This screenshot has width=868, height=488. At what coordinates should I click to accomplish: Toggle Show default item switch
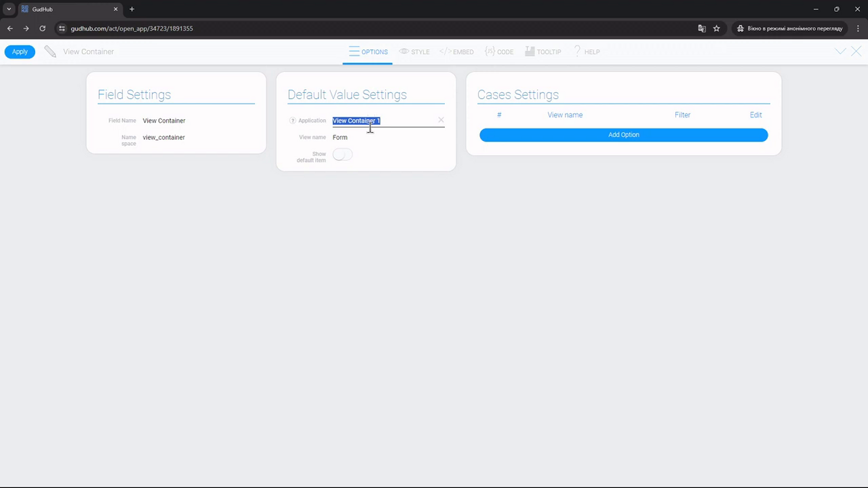pyautogui.click(x=342, y=155)
